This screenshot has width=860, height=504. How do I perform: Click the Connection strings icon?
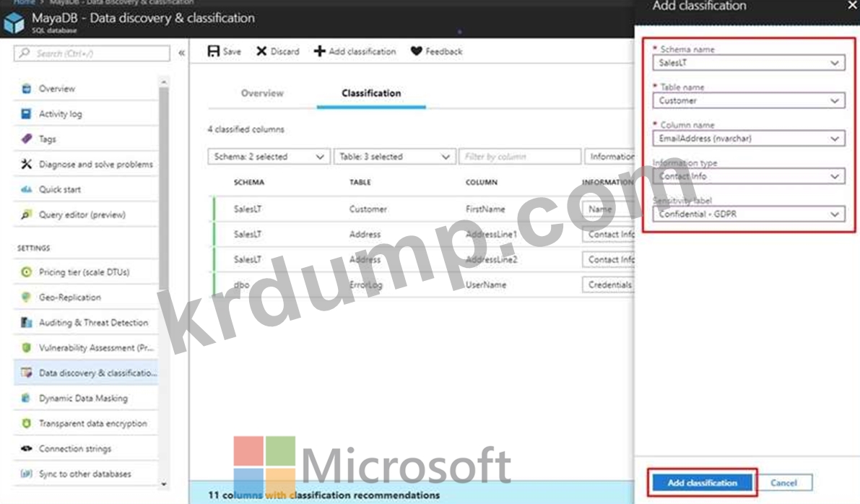coord(26,448)
